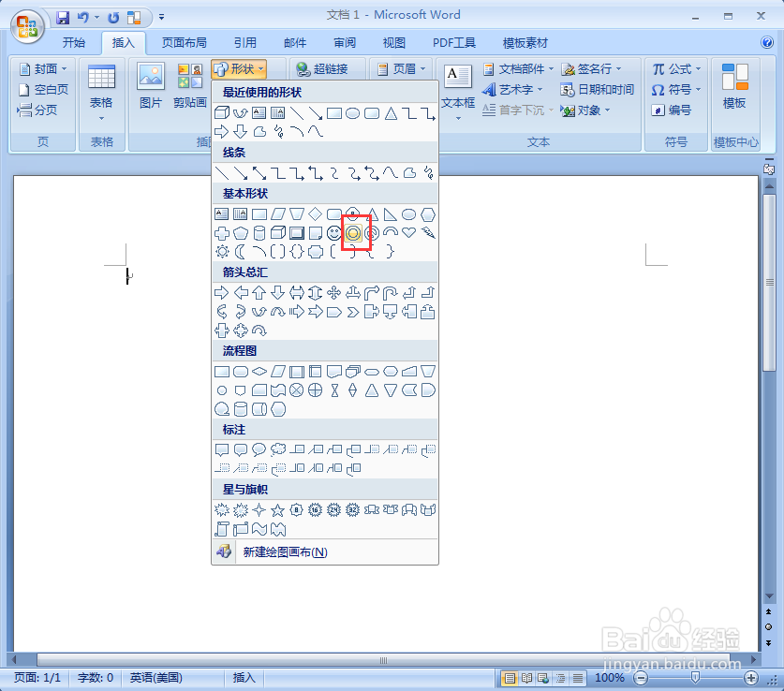Image resolution: width=784 pixels, height=691 pixels.
Task: Open the 表格 table dropdown
Action: [101, 92]
